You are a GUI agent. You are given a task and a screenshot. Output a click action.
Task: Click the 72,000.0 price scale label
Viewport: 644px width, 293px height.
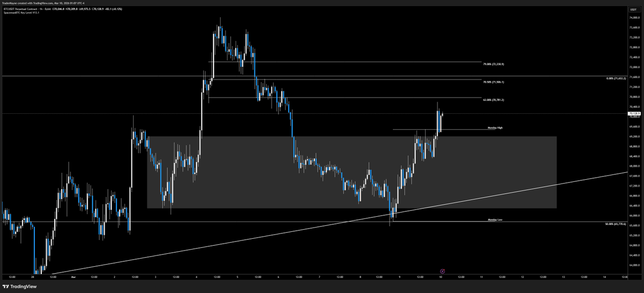635,67
